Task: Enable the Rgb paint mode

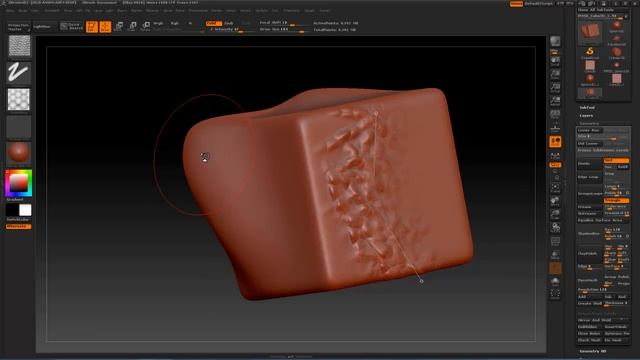Action: [x=175, y=24]
